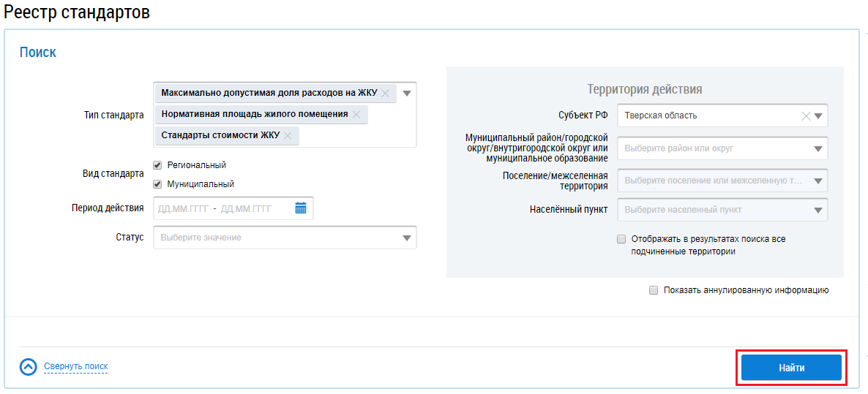Viewport: 868px width, 394px height.
Task: Click the 'Свернуть поиск' link
Action: (75, 367)
